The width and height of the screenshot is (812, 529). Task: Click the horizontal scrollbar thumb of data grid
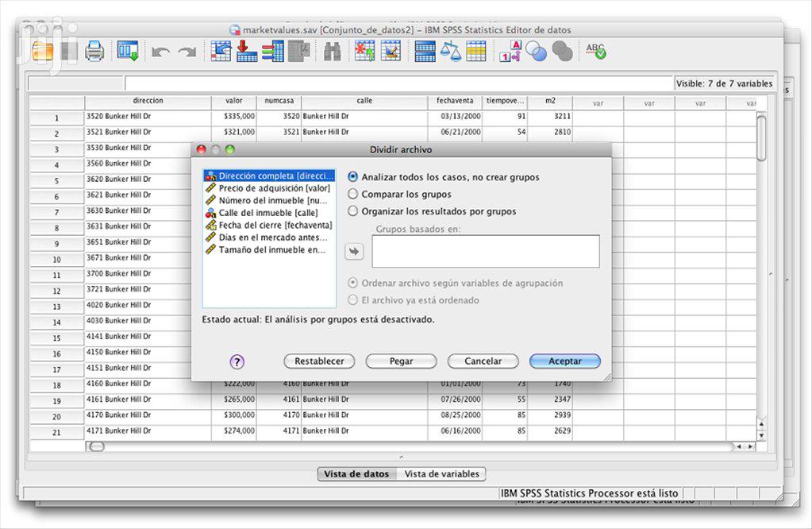[x=96, y=446]
